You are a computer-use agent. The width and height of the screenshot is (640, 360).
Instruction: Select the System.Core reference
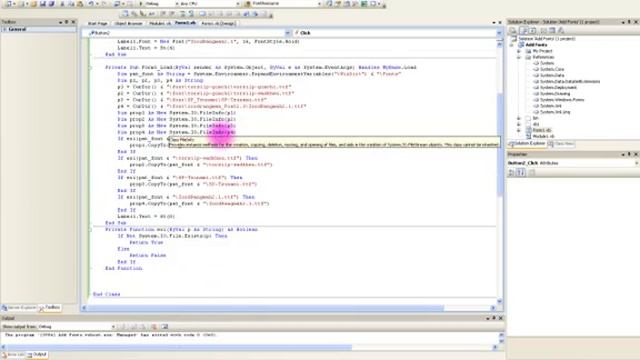552,69
